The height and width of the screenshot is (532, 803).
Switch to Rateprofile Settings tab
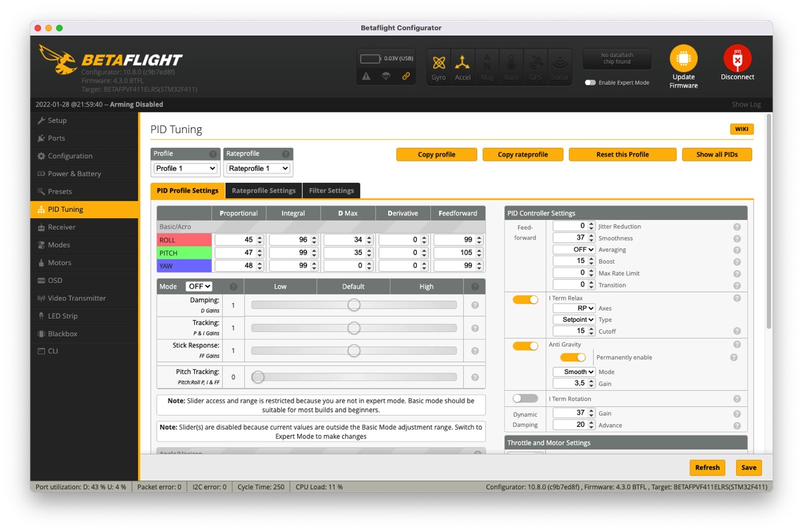[x=264, y=191]
